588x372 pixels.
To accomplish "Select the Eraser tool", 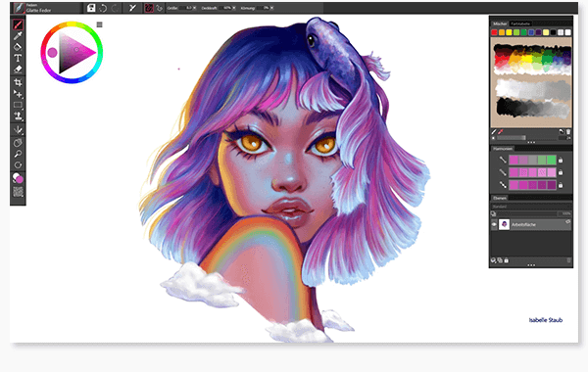I will click(18, 69).
